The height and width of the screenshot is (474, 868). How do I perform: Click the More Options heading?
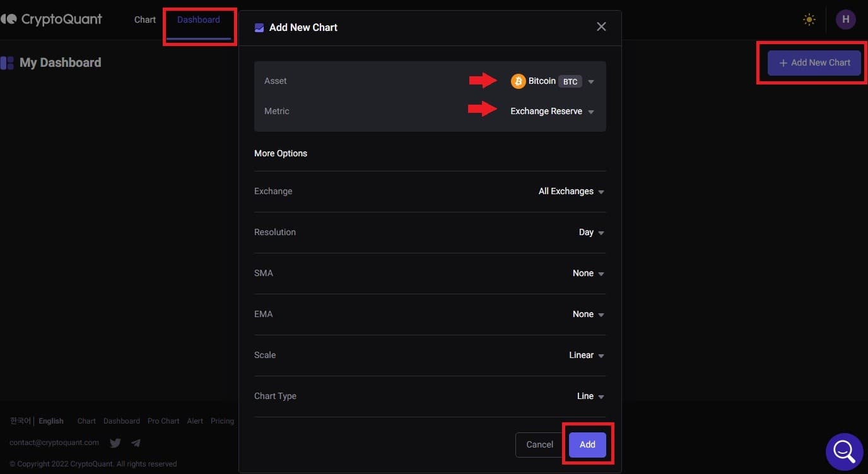[281, 153]
